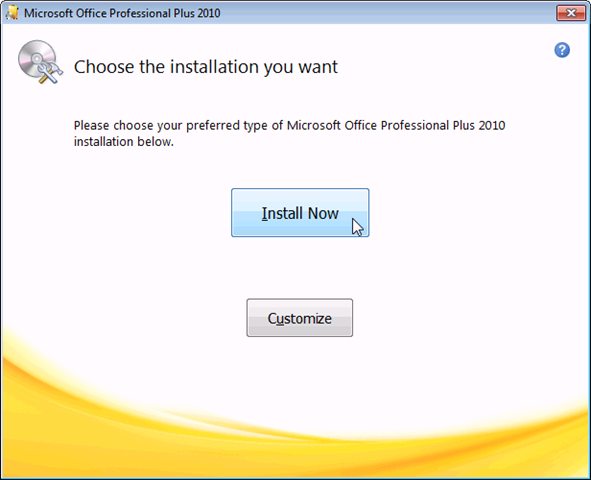Image resolution: width=591 pixels, height=480 pixels.
Task: Click the empty title bar area beside the title
Action: coord(388,13)
